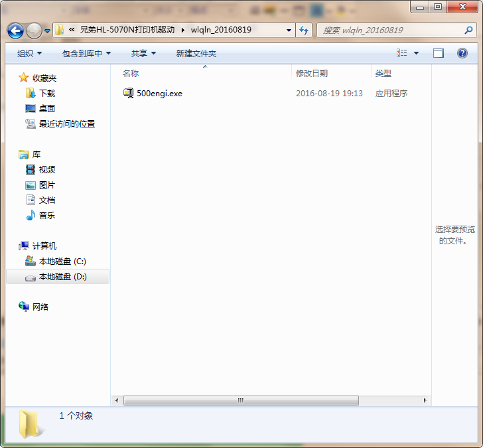Open 本地磁盘 (C:)
The height and width of the screenshot is (448, 483).
tap(62, 261)
